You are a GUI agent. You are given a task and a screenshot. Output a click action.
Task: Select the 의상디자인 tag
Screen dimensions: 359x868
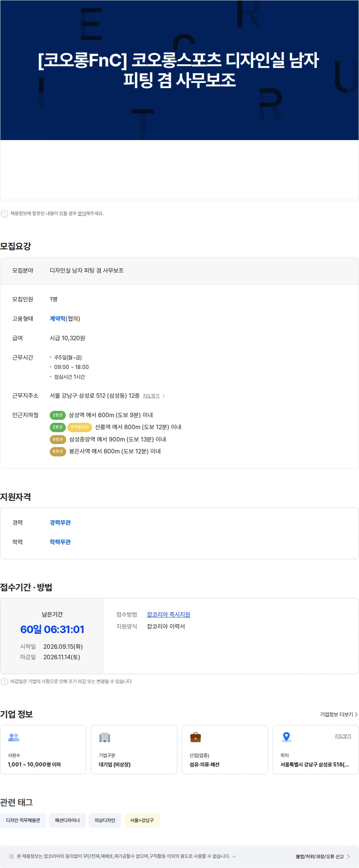click(105, 820)
